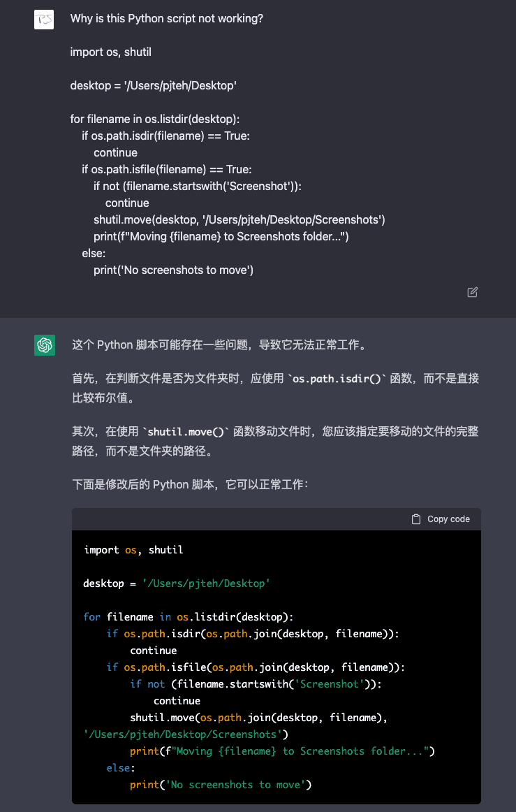Select the inline os.path.isdir() code in the reply
516x812 pixels.
(337, 379)
